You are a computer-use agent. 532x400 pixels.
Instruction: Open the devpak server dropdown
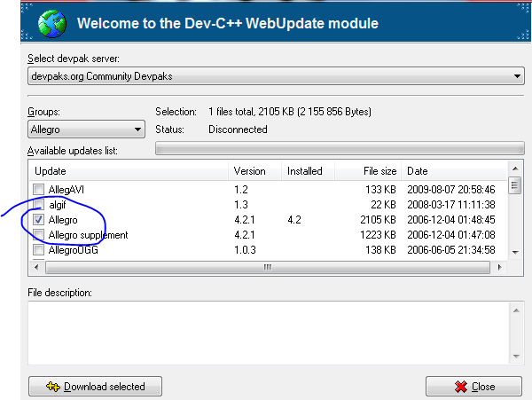click(276, 76)
